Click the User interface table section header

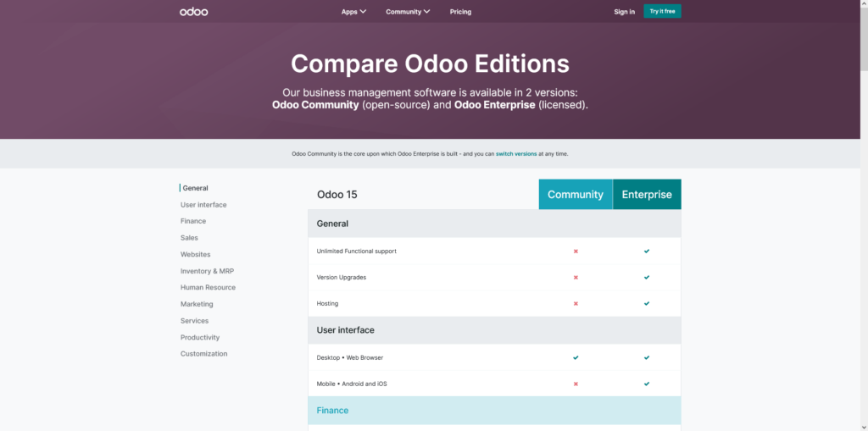click(x=494, y=330)
